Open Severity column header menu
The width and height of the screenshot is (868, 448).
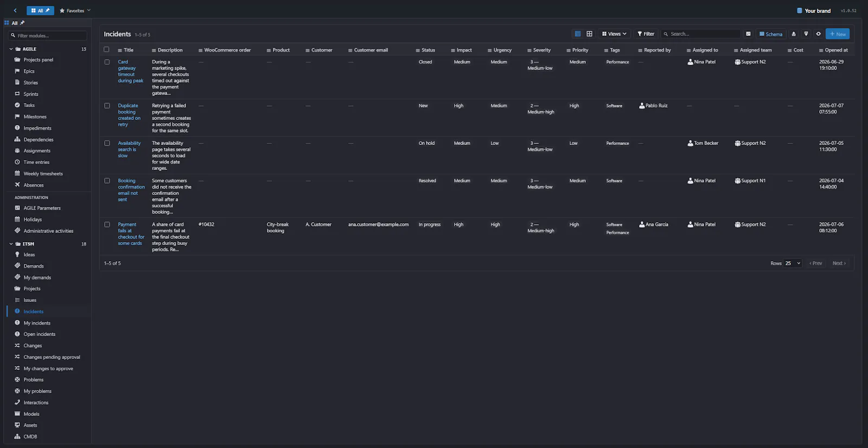point(529,50)
